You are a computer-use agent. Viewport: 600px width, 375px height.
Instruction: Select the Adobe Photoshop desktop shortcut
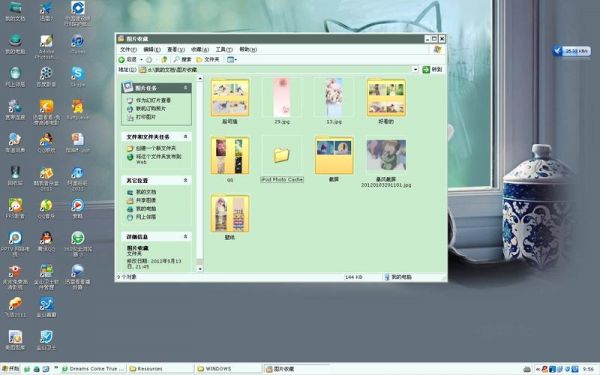pos(46,46)
